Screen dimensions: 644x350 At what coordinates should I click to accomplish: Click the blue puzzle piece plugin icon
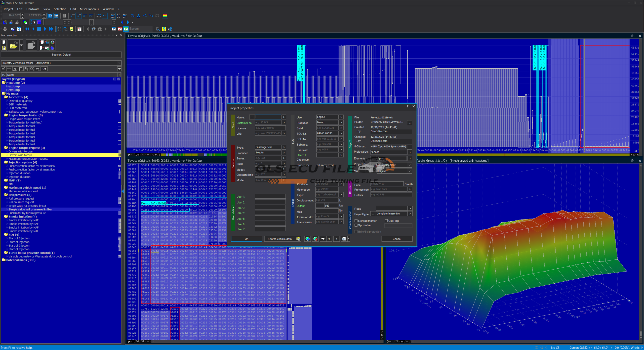pos(53,48)
